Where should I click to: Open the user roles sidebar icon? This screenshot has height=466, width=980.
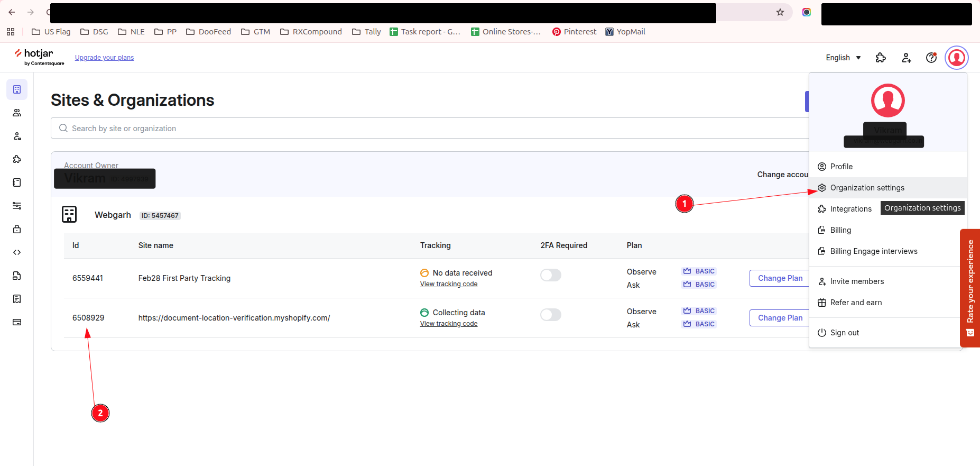tap(17, 136)
